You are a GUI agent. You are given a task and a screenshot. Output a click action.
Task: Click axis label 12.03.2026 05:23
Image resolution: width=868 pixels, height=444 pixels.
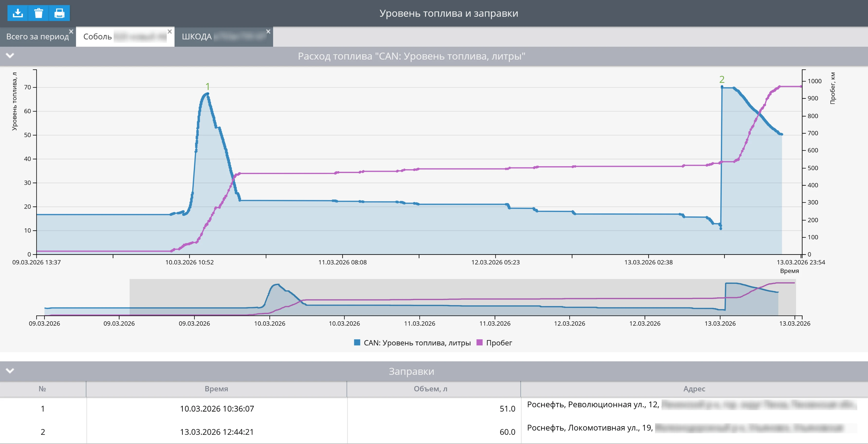click(495, 262)
